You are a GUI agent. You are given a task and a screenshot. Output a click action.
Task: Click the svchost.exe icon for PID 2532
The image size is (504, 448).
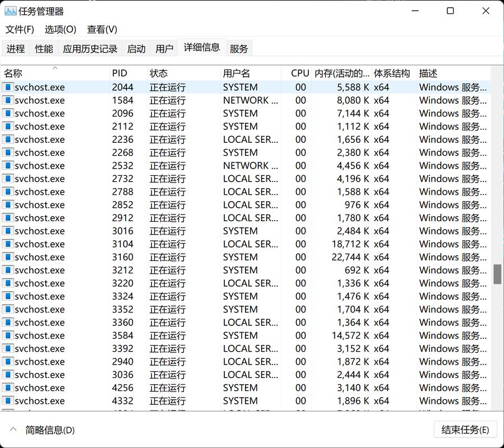(7, 165)
